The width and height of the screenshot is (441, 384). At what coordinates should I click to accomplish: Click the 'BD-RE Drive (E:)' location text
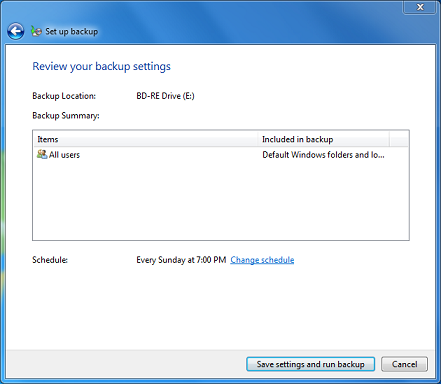(165, 96)
